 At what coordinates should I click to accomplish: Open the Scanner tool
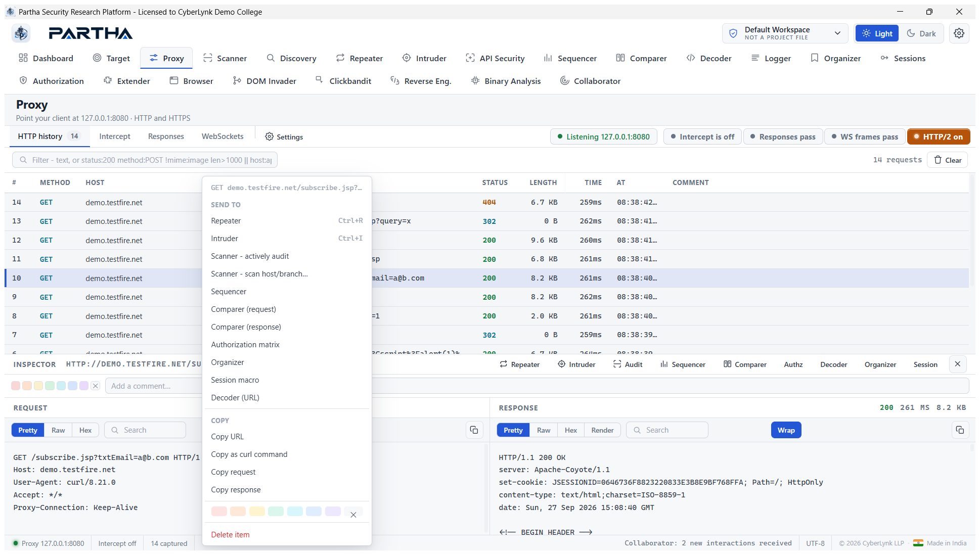point(225,58)
